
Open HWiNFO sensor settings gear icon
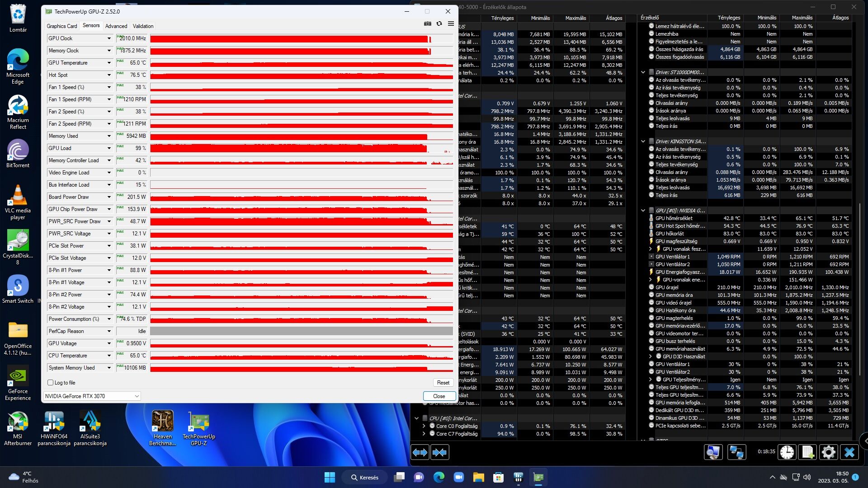coord(828,452)
